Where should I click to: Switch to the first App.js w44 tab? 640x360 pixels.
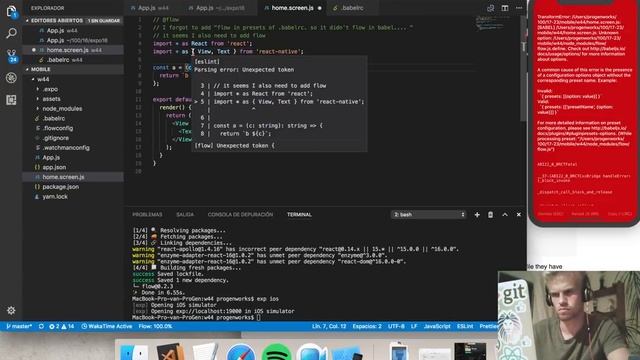[153, 8]
